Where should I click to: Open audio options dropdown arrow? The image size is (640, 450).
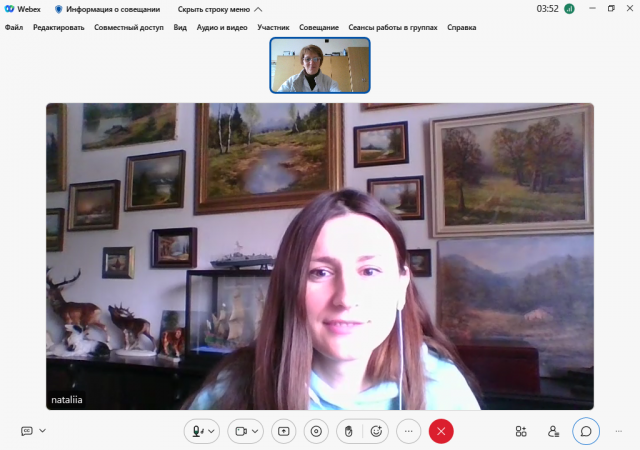coord(211,431)
